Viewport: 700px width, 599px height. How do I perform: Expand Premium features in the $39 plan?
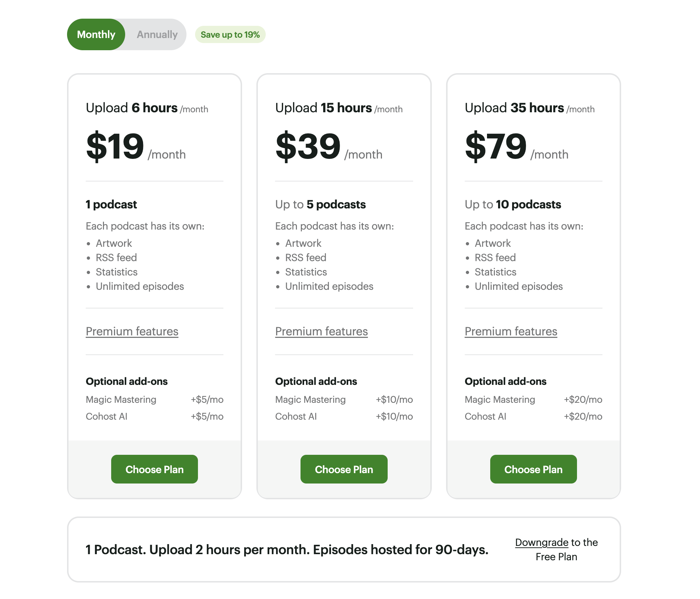321,331
